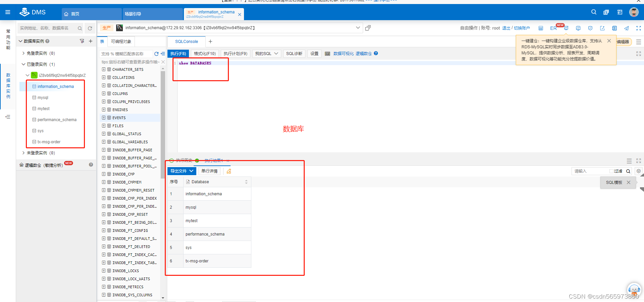Toggle the 过滤 checkbox in the result search
Image resolution: width=644 pixels, height=302 pixels.
coord(611,171)
